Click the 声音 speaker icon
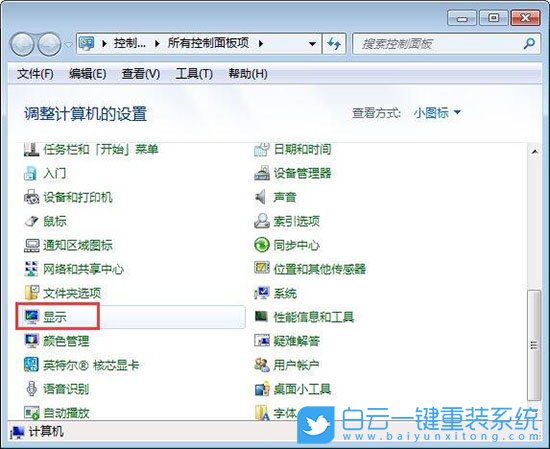This screenshot has height=449, width=550. [261, 197]
